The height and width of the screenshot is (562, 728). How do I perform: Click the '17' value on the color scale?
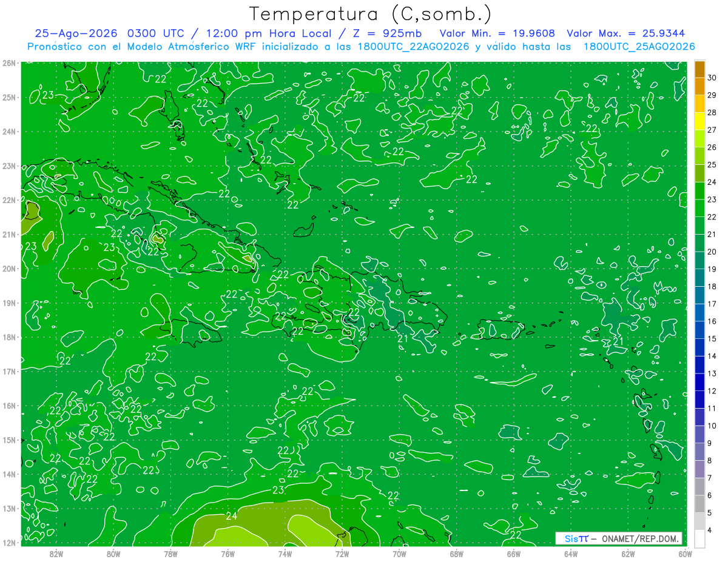[x=712, y=304]
